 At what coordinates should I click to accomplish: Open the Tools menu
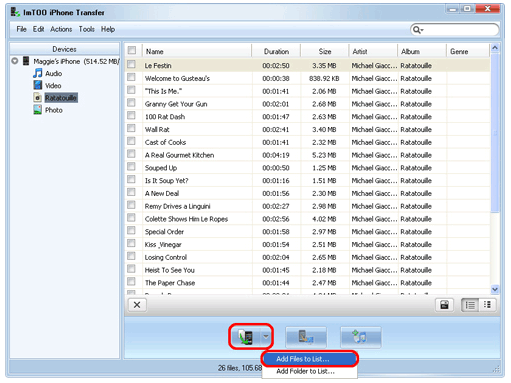point(87,29)
